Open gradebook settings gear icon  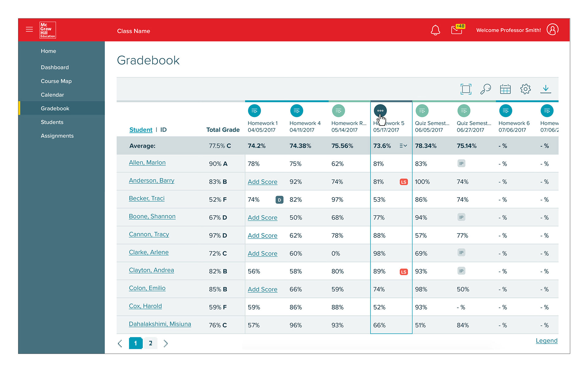(x=525, y=89)
